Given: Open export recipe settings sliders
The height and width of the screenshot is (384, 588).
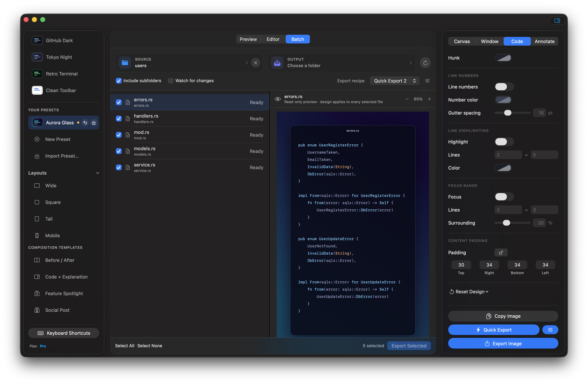Looking at the screenshot, I should pyautogui.click(x=427, y=81).
